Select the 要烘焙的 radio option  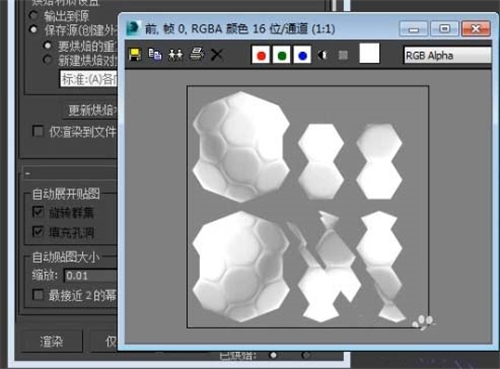48,45
